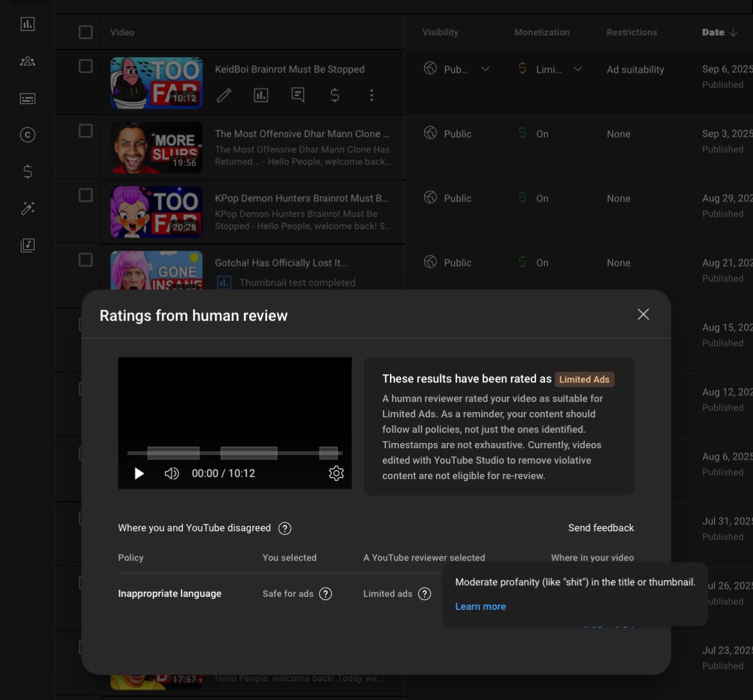Click the KeidBoi TOO FAR thumbnail

(156, 82)
